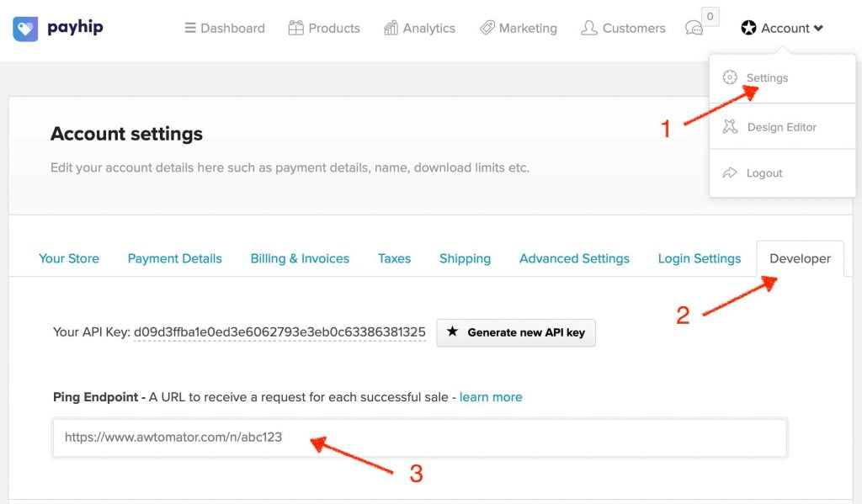Click the Payhip heart logo icon
Viewport: 862px width, 504px height.
(x=25, y=29)
